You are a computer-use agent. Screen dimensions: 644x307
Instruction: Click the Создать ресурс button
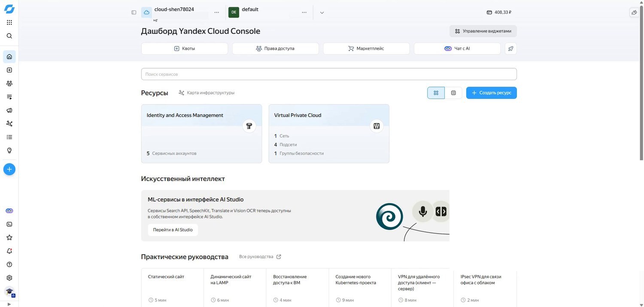(x=492, y=93)
